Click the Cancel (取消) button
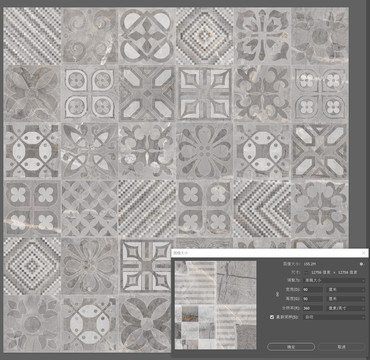 point(342,347)
